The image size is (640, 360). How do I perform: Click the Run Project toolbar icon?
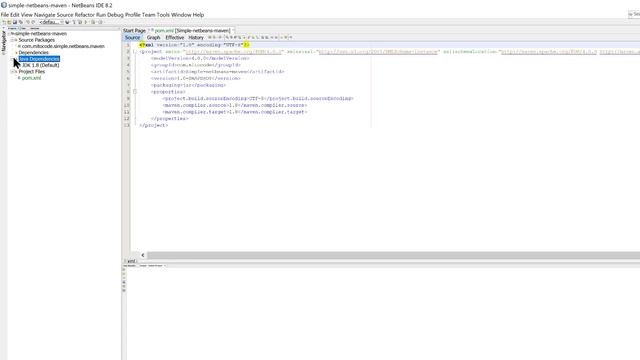(x=86, y=22)
